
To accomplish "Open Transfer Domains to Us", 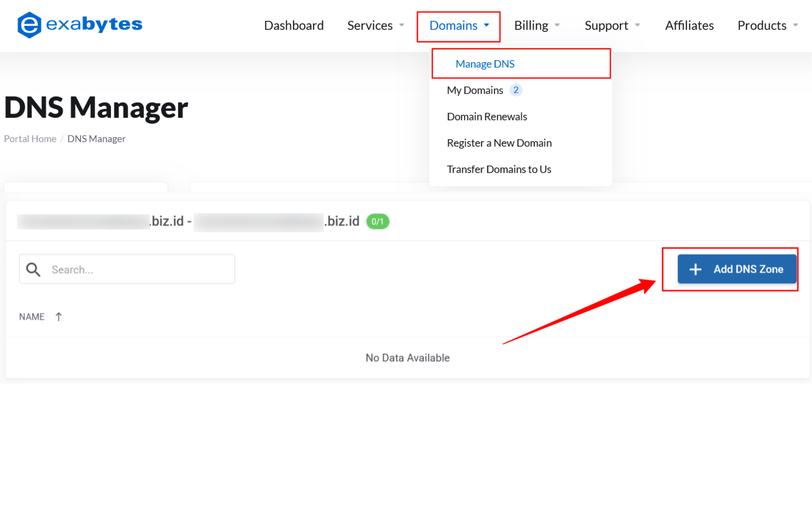I will [499, 170].
